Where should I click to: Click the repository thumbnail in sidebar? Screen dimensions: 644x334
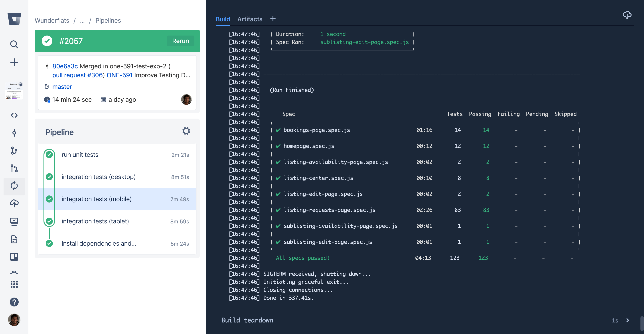click(14, 91)
